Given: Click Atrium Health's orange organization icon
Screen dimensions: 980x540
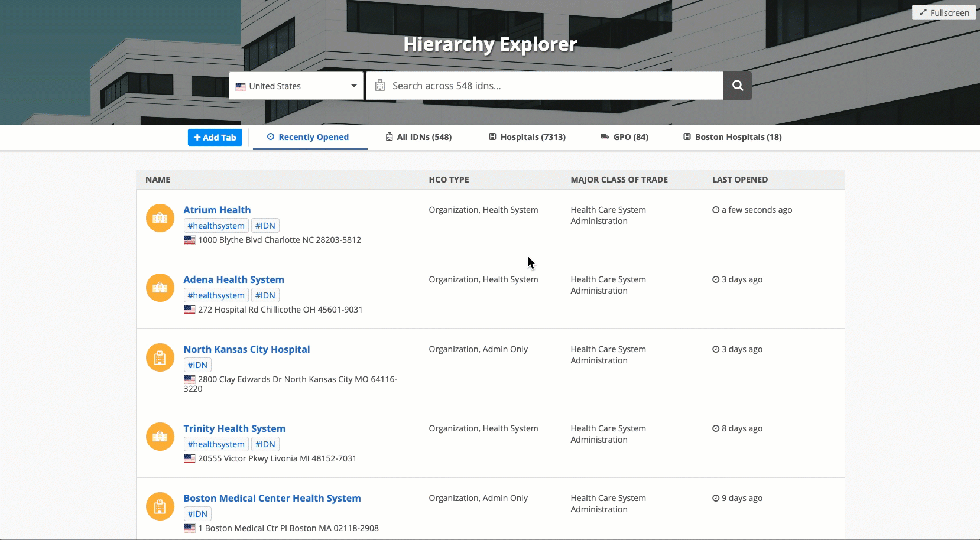Looking at the screenshot, I should (x=160, y=218).
